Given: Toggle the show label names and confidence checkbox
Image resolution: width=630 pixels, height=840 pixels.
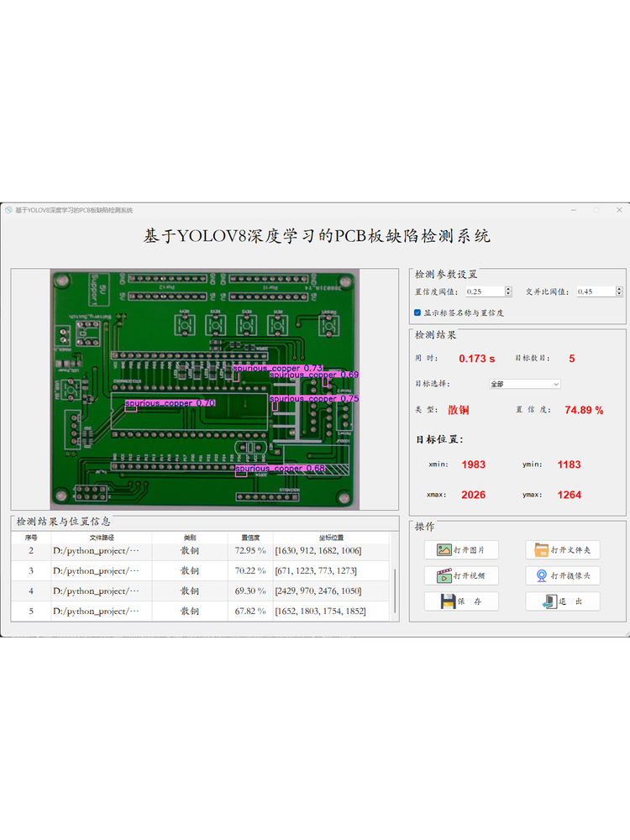Looking at the screenshot, I should pyautogui.click(x=417, y=312).
